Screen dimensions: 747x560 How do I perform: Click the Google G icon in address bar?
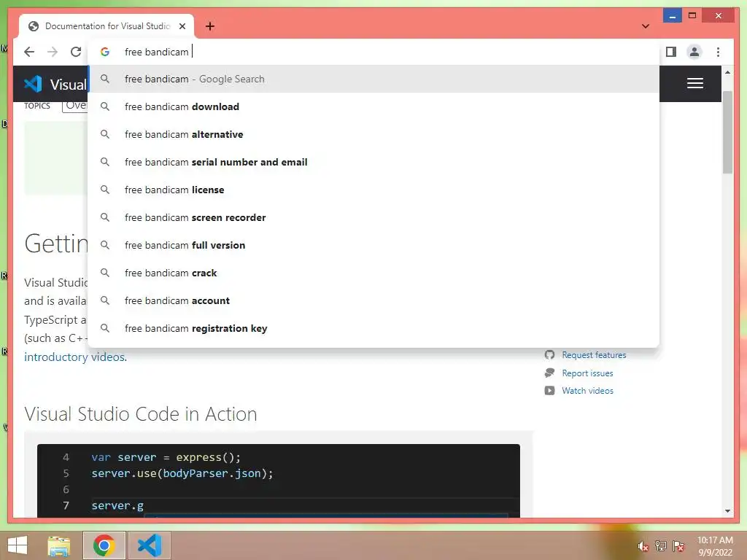105,52
